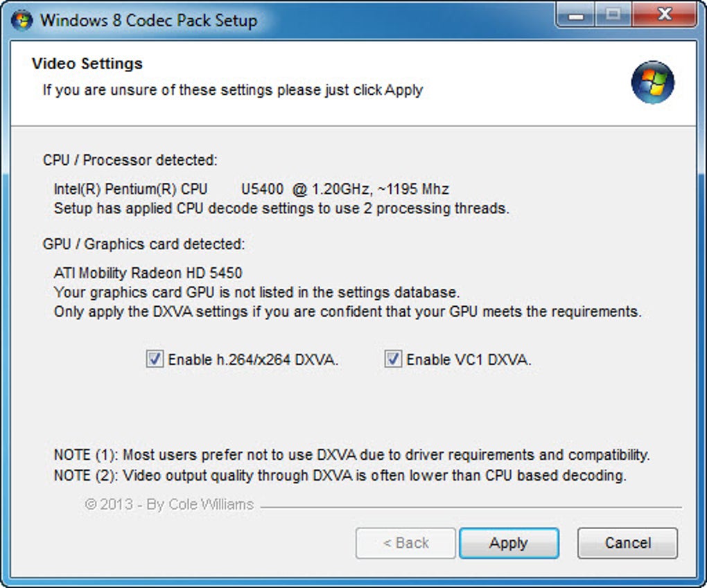Toggle the Enable h.264/x264 DXVA checkbox
Image resolution: width=707 pixels, height=588 pixels.
(155, 359)
